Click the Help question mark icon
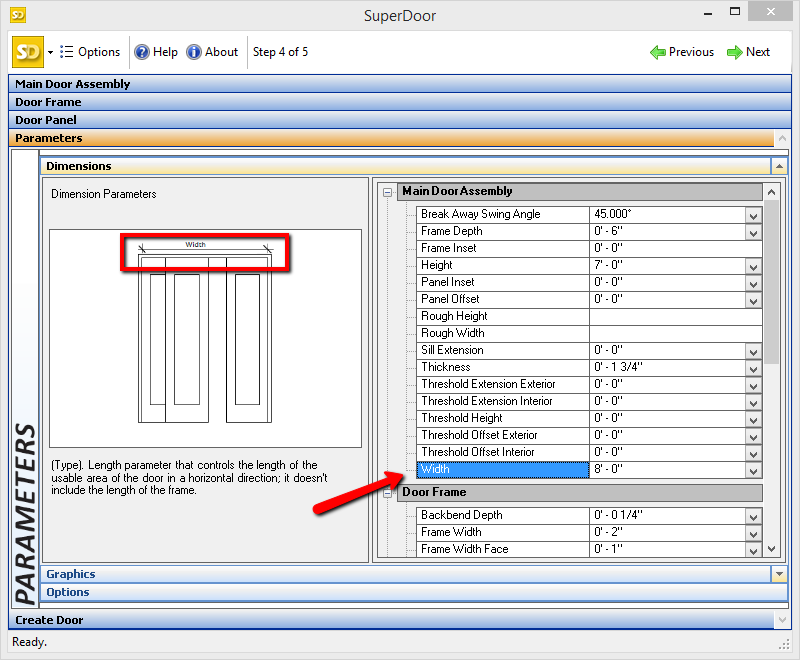Image resolution: width=800 pixels, height=660 pixels. [x=141, y=52]
